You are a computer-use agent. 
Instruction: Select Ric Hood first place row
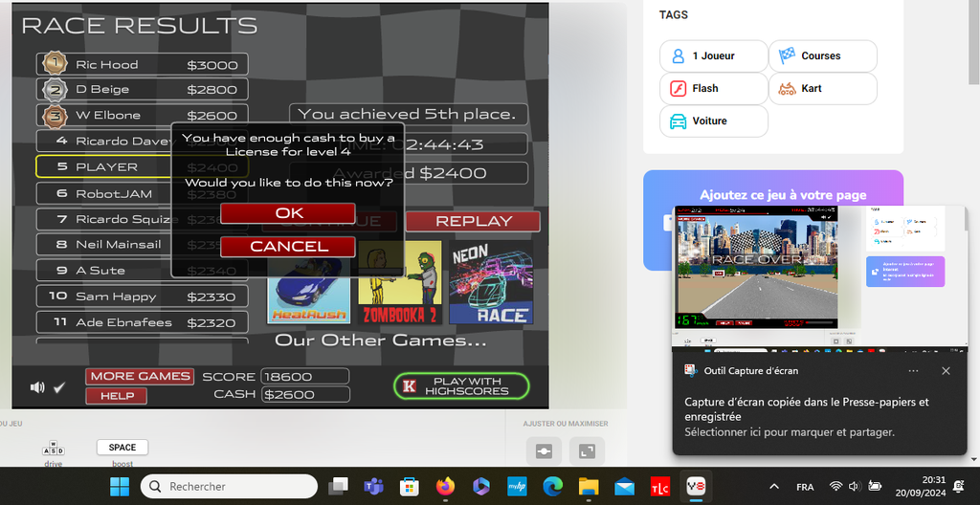143,64
